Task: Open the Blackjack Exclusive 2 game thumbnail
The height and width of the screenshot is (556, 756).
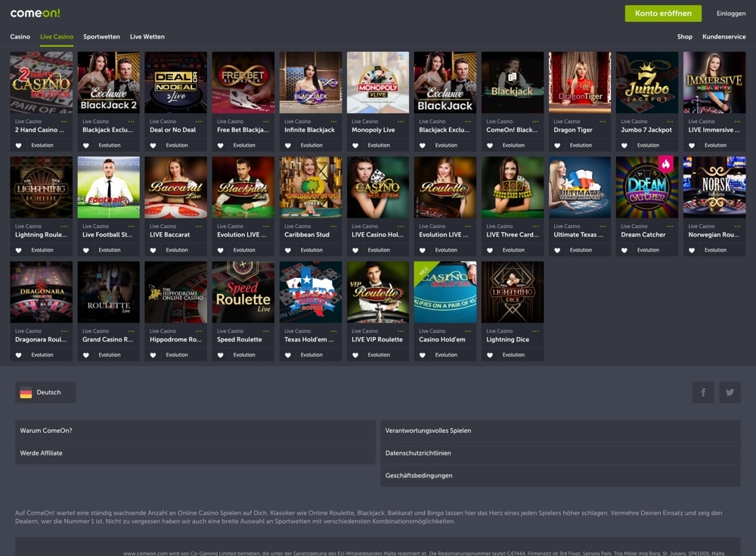Action: pyautogui.click(x=108, y=82)
